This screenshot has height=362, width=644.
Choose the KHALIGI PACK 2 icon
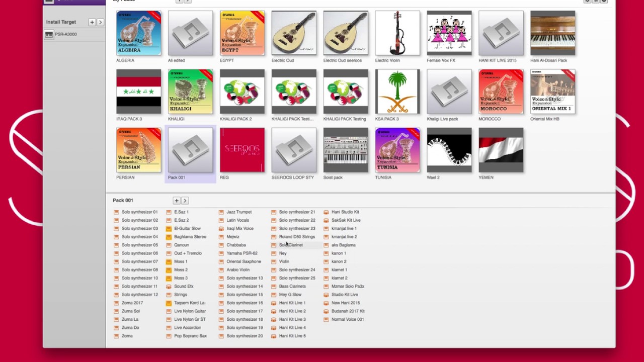[242, 92]
